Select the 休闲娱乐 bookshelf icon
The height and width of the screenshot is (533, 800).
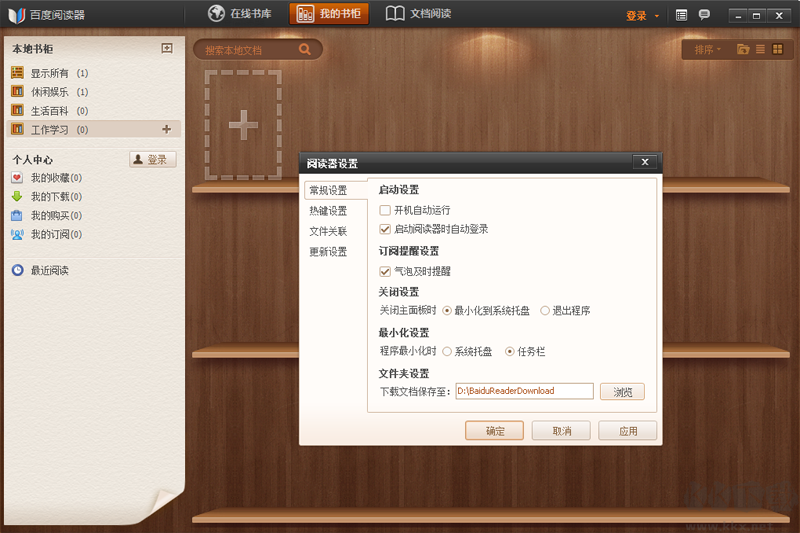(17, 92)
